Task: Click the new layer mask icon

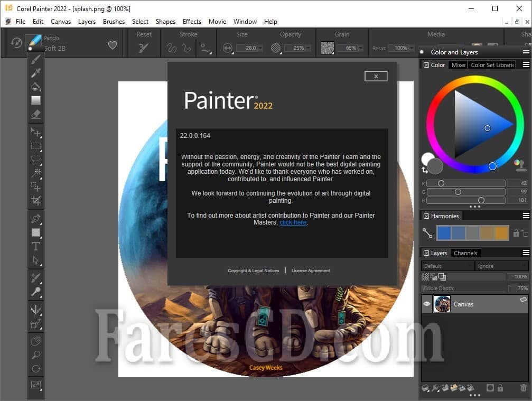Action: point(490,387)
